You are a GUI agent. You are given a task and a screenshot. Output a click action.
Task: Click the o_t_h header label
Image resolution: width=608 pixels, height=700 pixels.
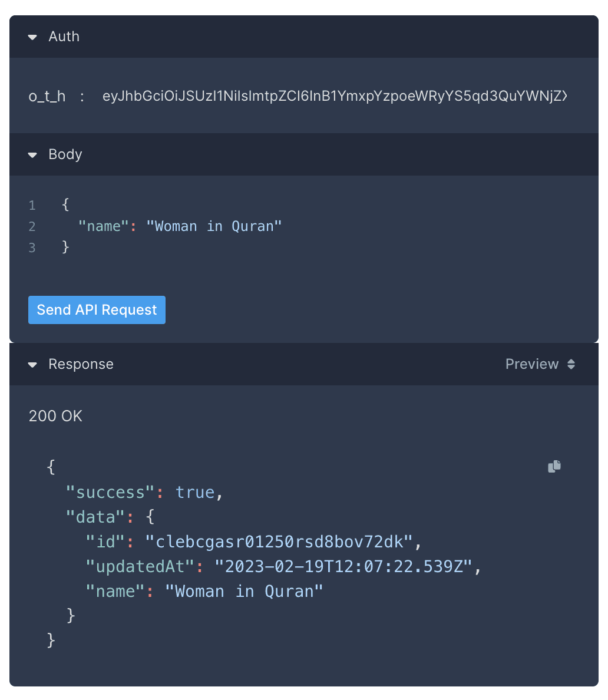[x=47, y=96]
